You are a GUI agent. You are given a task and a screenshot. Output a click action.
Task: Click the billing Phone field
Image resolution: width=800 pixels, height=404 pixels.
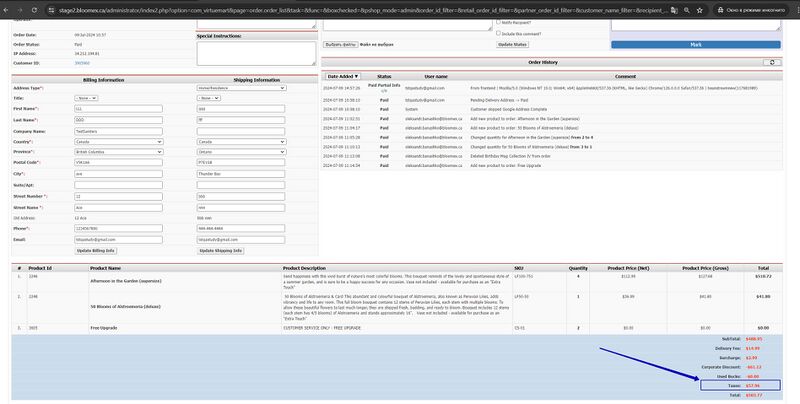pyautogui.click(x=118, y=229)
